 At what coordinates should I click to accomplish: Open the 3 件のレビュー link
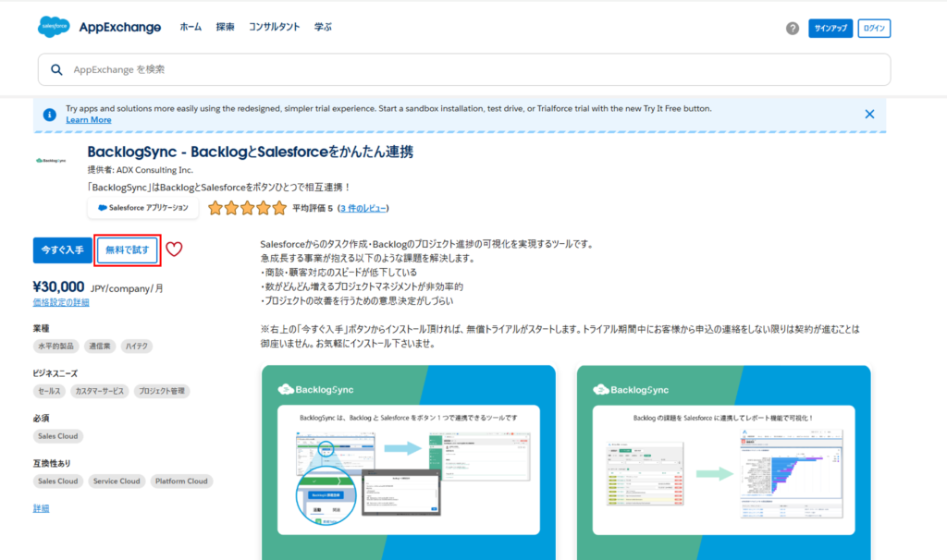363,208
